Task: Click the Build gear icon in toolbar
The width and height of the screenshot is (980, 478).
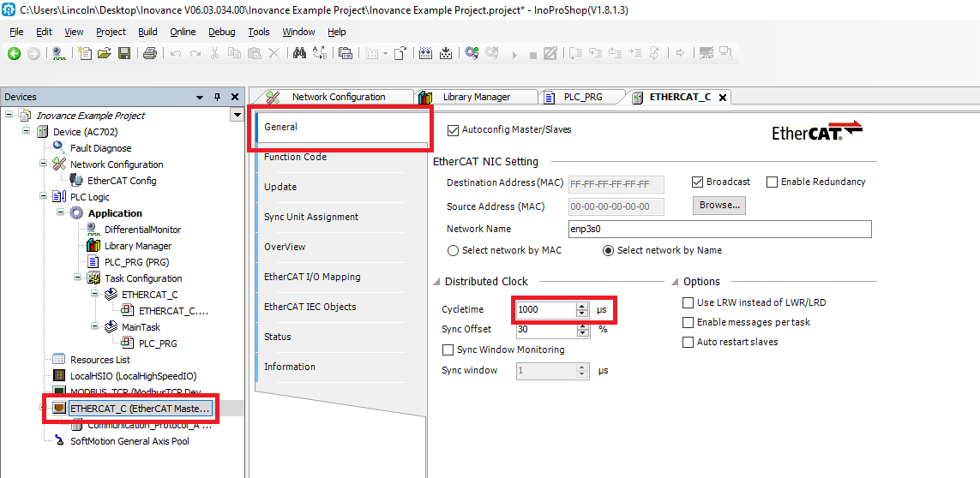Action: (425, 53)
